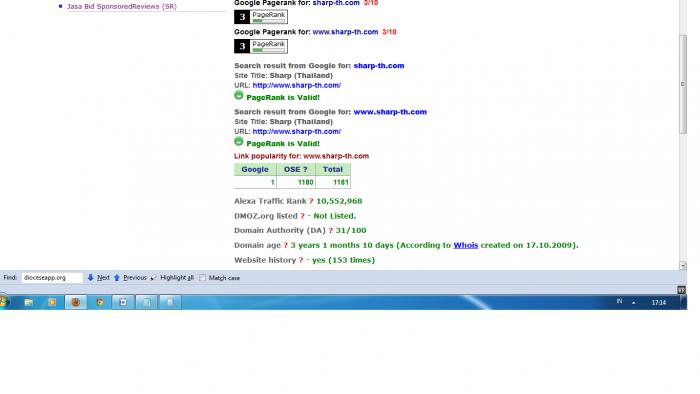This screenshot has height=394, width=700.
Task: Click the PageRank 3 badge for www.sharp-th.com
Action: coord(261,46)
